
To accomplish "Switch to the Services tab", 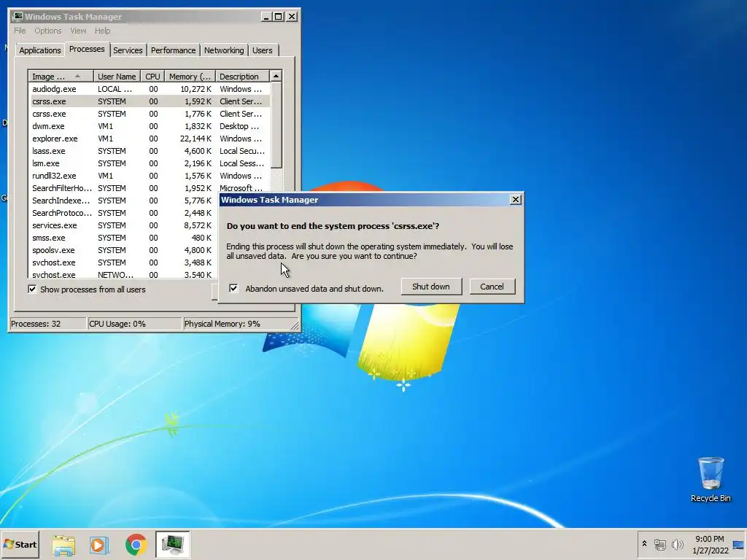I will [x=128, y=50].
